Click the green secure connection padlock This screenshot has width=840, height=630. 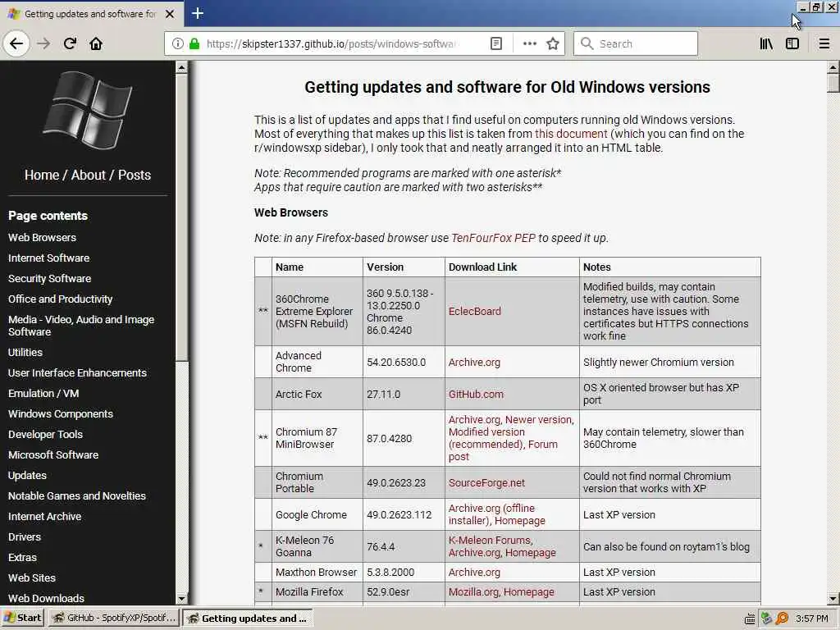[194, 44]
